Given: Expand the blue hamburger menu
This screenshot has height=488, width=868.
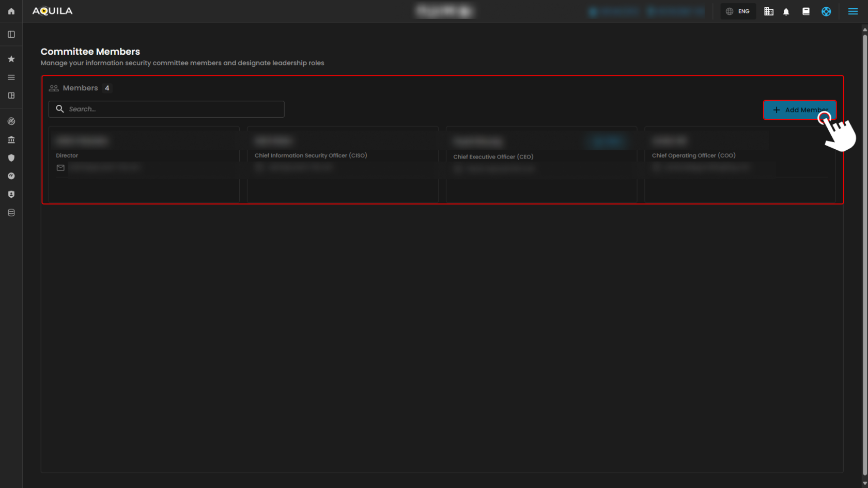Looking at the screenshot, I should [853, 11].
